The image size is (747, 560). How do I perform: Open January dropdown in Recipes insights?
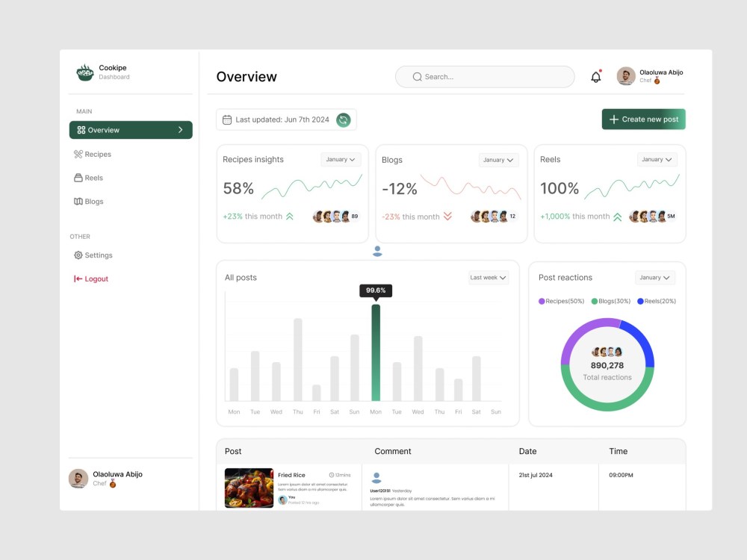pos(341,160)
